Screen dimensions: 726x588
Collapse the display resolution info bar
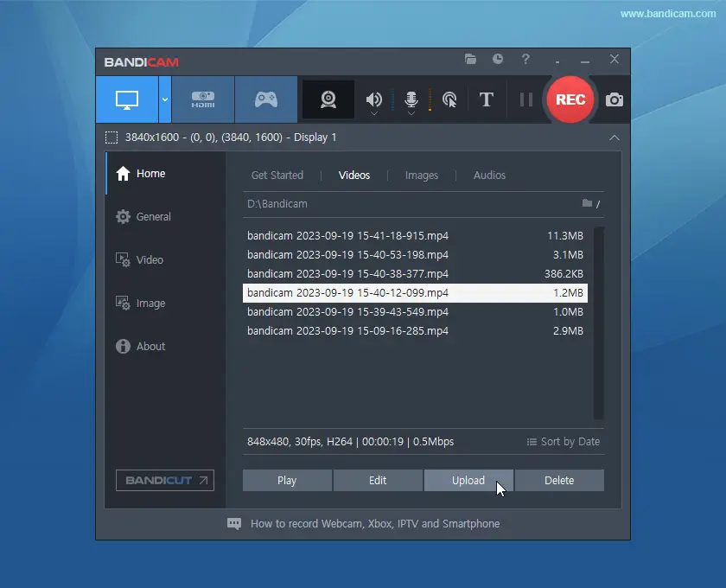614,137
